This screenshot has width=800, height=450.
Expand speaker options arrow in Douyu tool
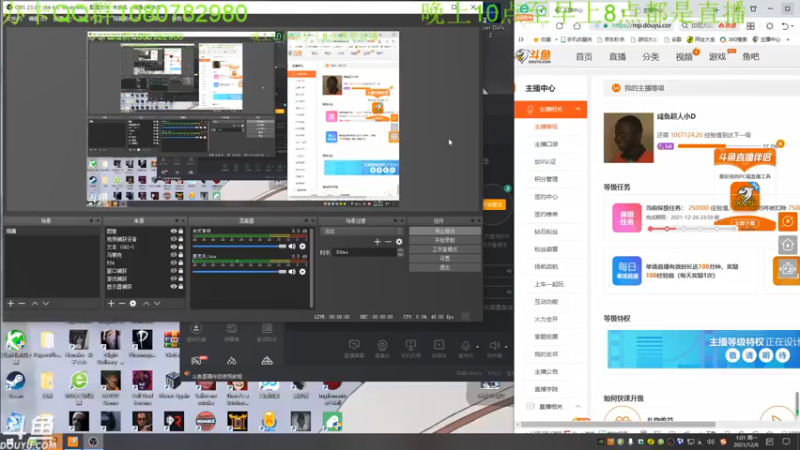(x=506, y=346)
